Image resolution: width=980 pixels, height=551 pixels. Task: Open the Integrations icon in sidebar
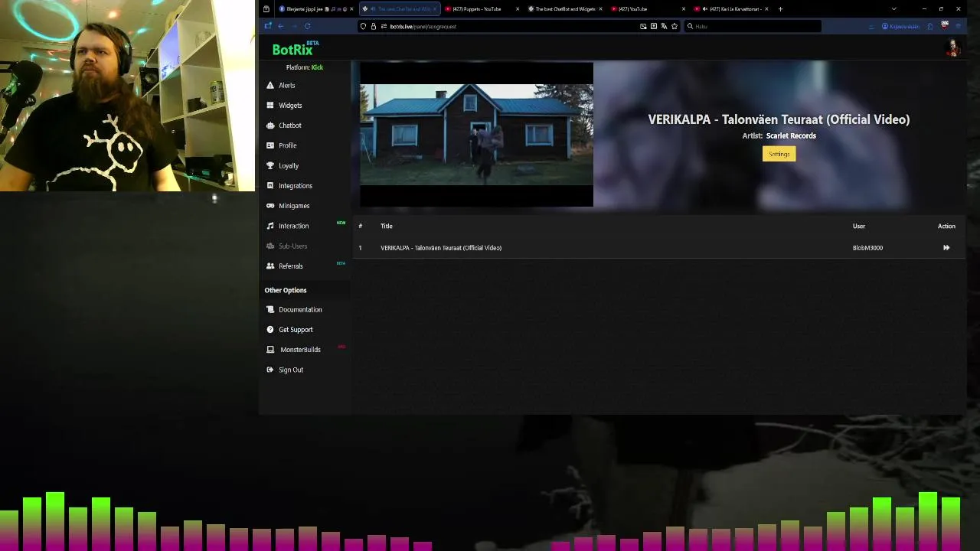pyautogui.click(x=270, y=185)
